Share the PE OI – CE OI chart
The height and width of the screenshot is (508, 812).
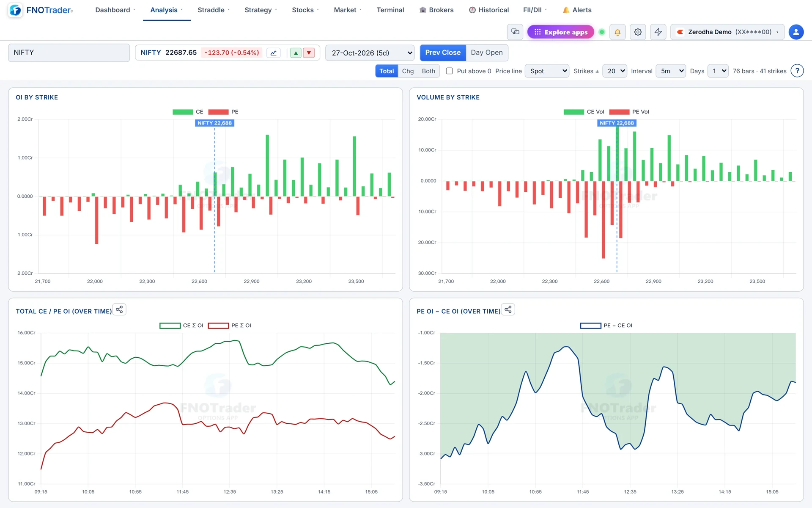(x=508, y=309)
